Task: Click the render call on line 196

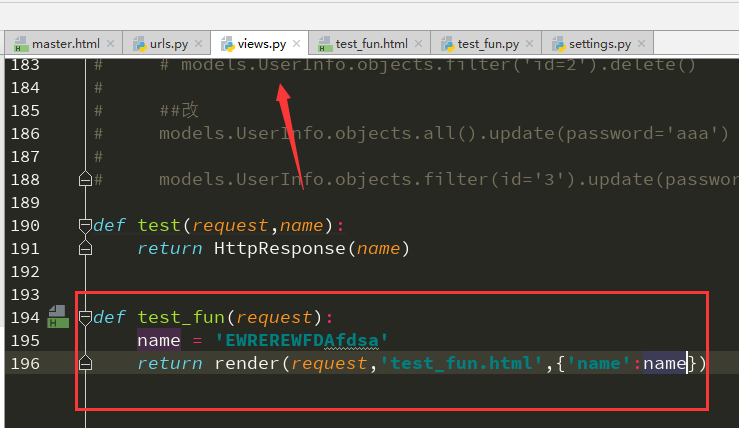Action: pos(247,363)
